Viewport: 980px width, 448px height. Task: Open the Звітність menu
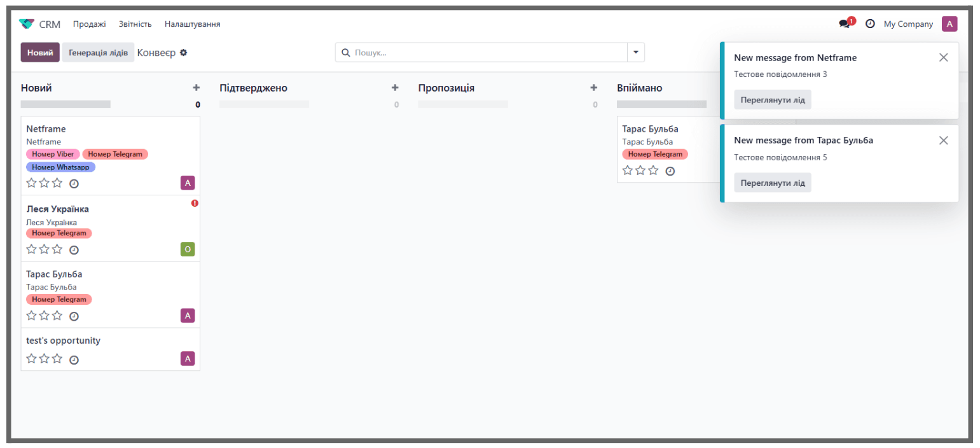pyautogui.click(x=135, y=24)
